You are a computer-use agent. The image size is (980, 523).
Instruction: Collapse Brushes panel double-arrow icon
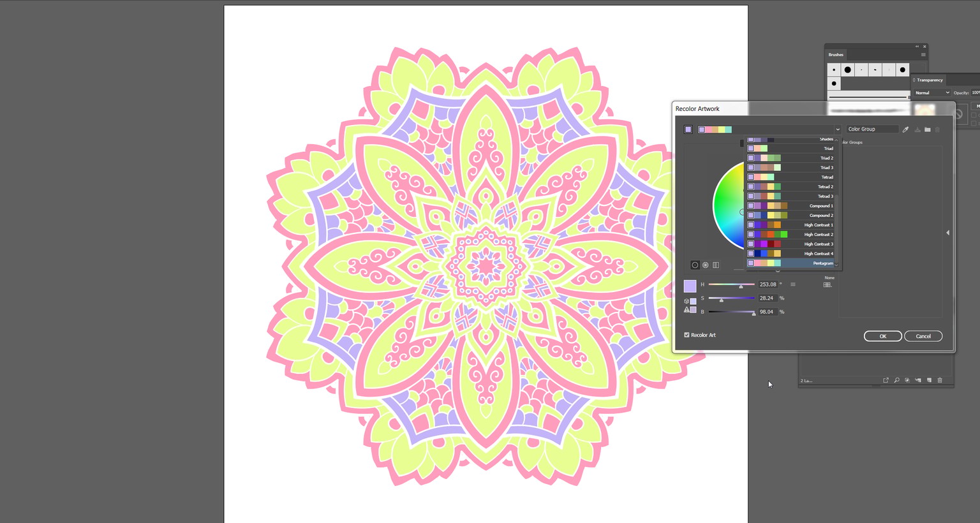[x=917, y=47]
